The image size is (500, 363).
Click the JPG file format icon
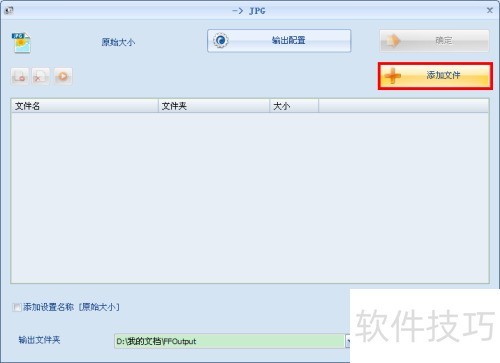pos(21,43)
